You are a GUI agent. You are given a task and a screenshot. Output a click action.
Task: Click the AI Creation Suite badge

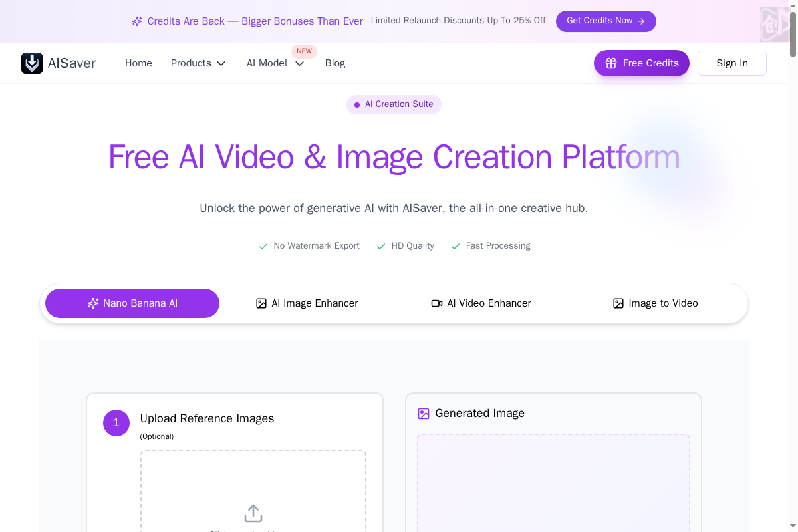coord(394,104)
